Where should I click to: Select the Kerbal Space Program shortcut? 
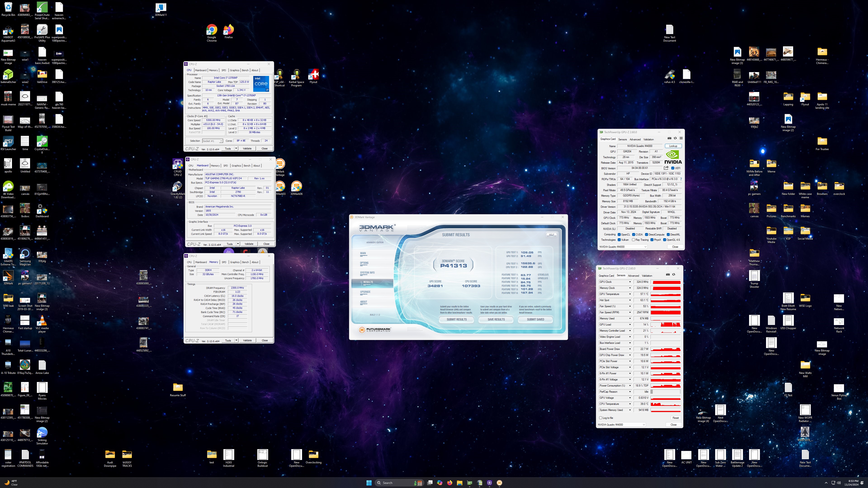point(296,78)
